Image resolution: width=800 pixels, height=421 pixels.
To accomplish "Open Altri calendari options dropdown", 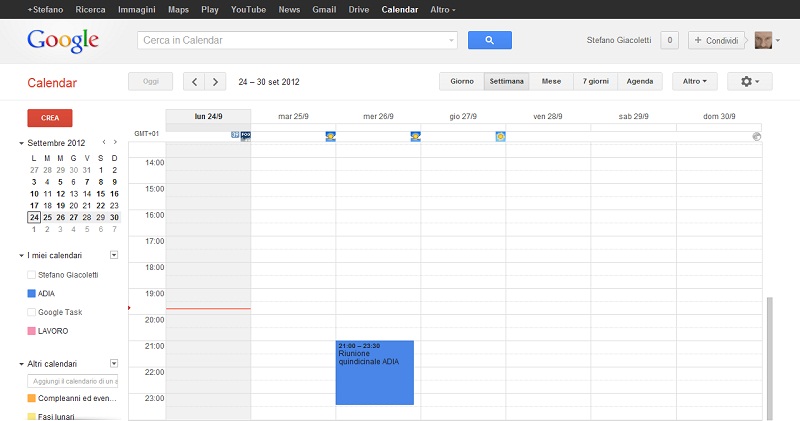I will [114, 363].
